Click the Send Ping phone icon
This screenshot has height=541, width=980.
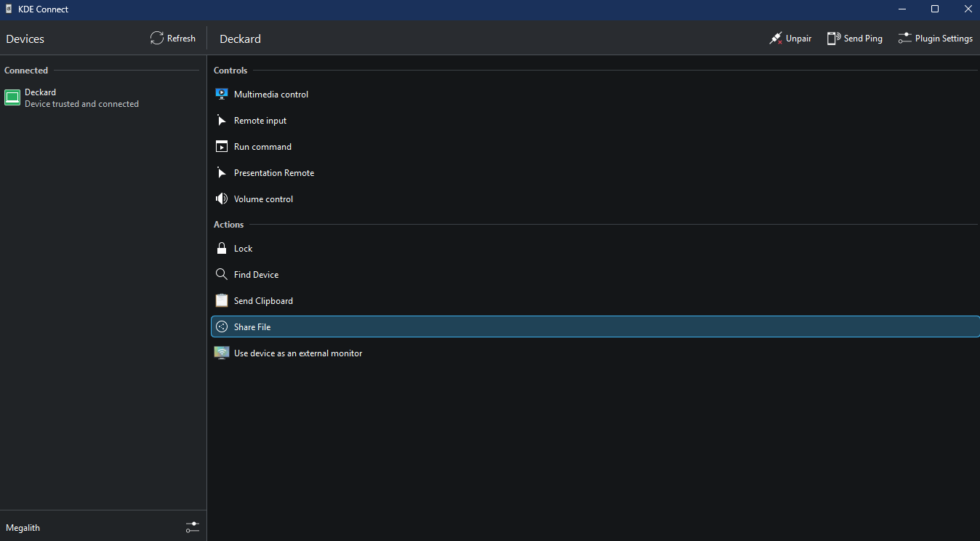point(832,38)
